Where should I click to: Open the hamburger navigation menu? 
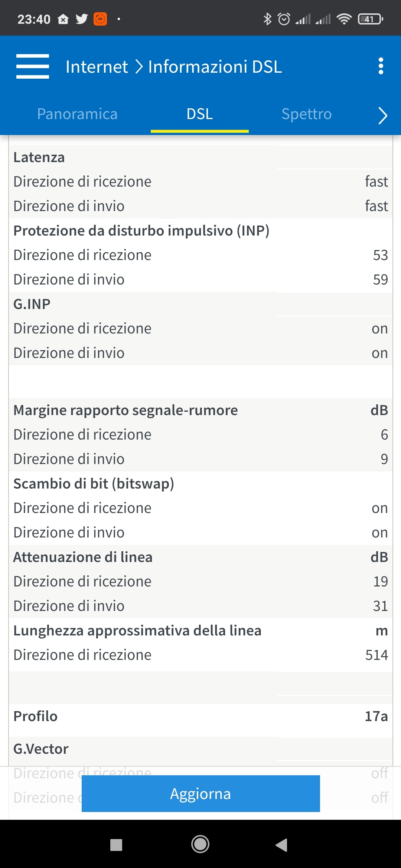(33, 66)
